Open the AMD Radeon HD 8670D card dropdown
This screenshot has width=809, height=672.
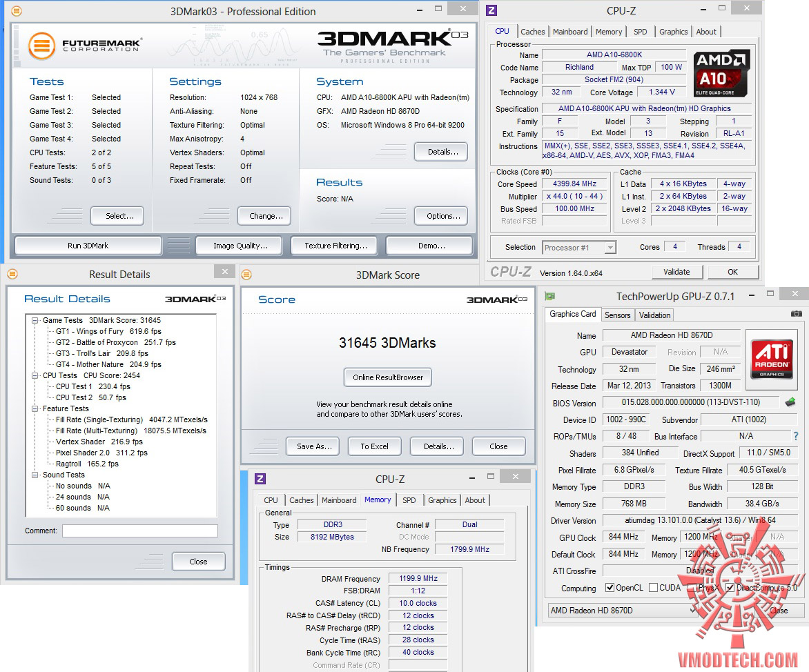[x=622, y=610]
